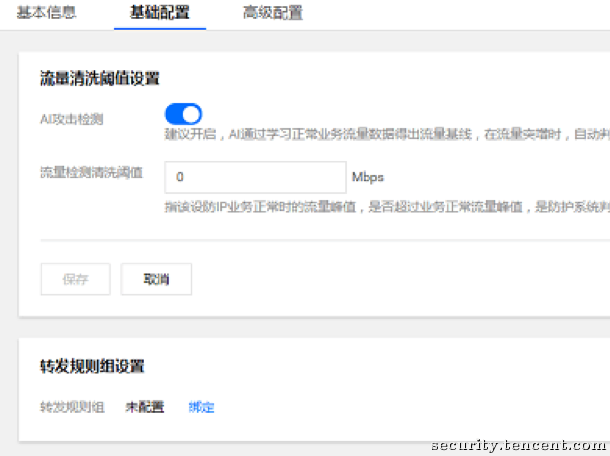
Task: Click the 转发规则组 field label
Action: 72,407
